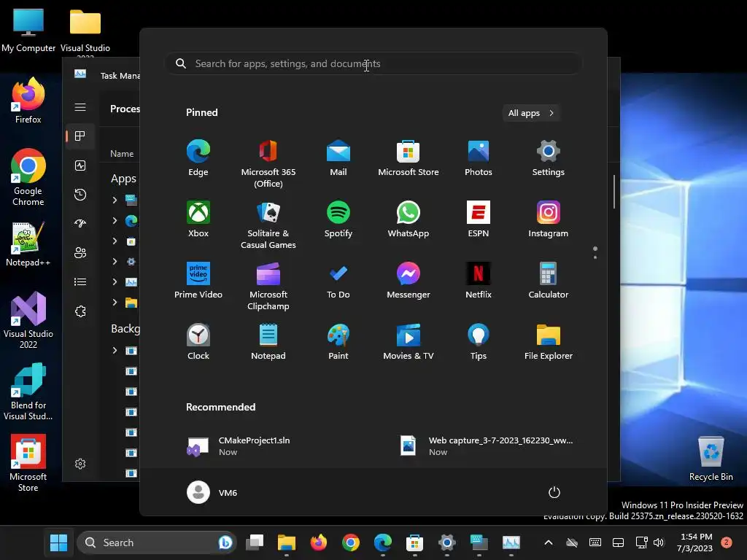Screen dimensions: 747x560
Task: Expand the third Apps process row (Microsoft Store icon)
Action: pyautogui.click(x=115, y=241)
